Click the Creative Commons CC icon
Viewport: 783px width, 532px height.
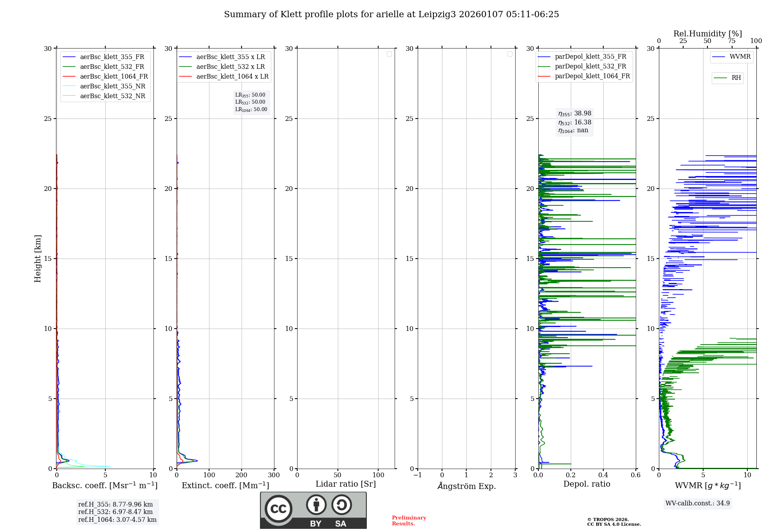[278, 509]
